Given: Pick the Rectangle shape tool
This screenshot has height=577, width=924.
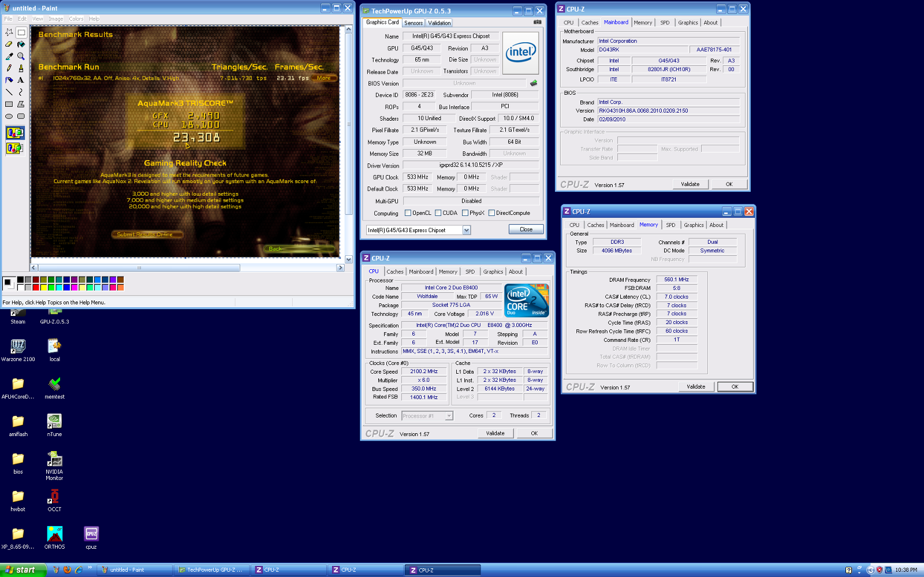Looking at the screenshot, I should [x=9, y=105].
